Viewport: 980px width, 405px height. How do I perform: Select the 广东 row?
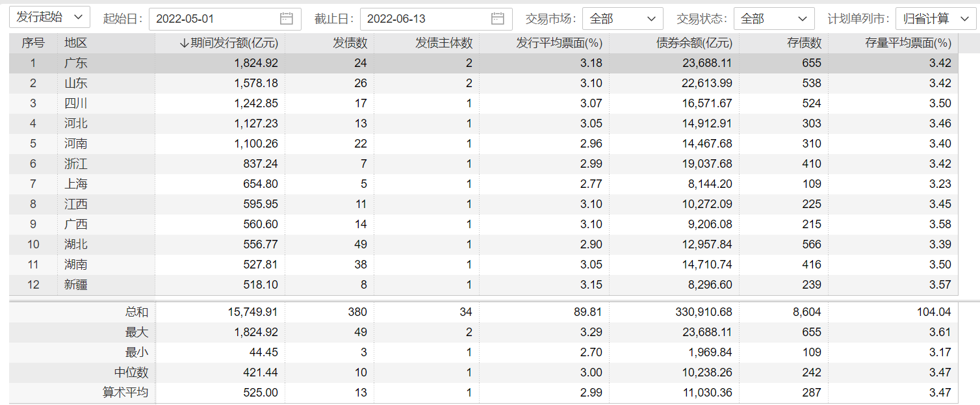76,64
